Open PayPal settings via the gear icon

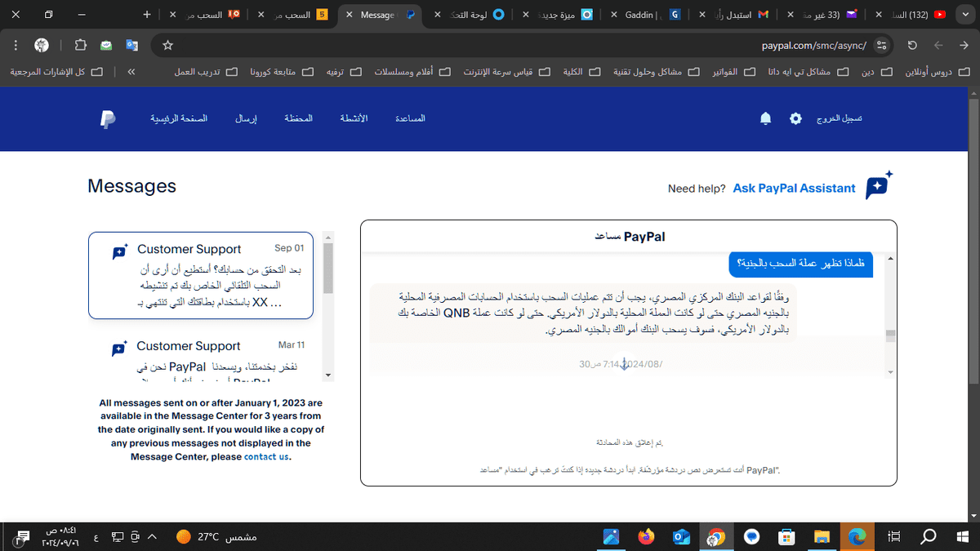pyautogui.click(x=795, y=118)
